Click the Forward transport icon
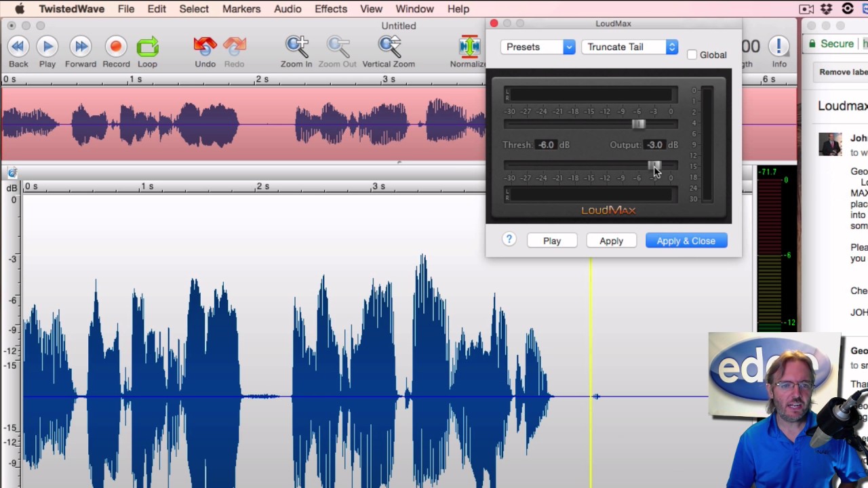868x488 pixels. (x=81, y=46)
